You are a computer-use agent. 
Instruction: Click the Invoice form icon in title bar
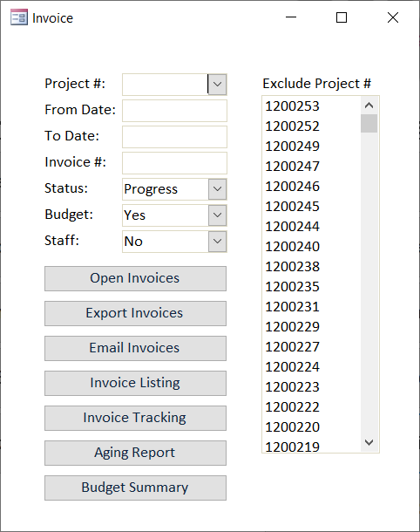(19, 17)
